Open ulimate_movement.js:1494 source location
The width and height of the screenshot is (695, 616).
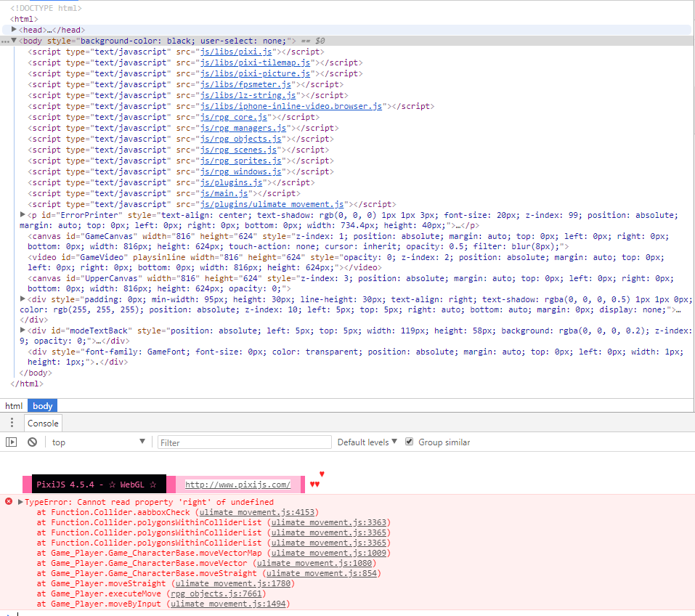pos(228,604)
